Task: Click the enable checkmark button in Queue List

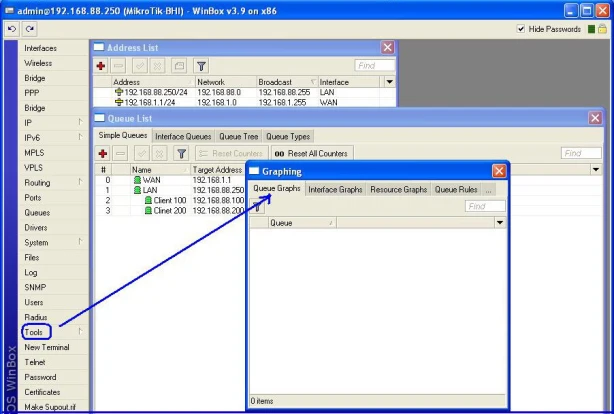Action: (x=142, y=154)
